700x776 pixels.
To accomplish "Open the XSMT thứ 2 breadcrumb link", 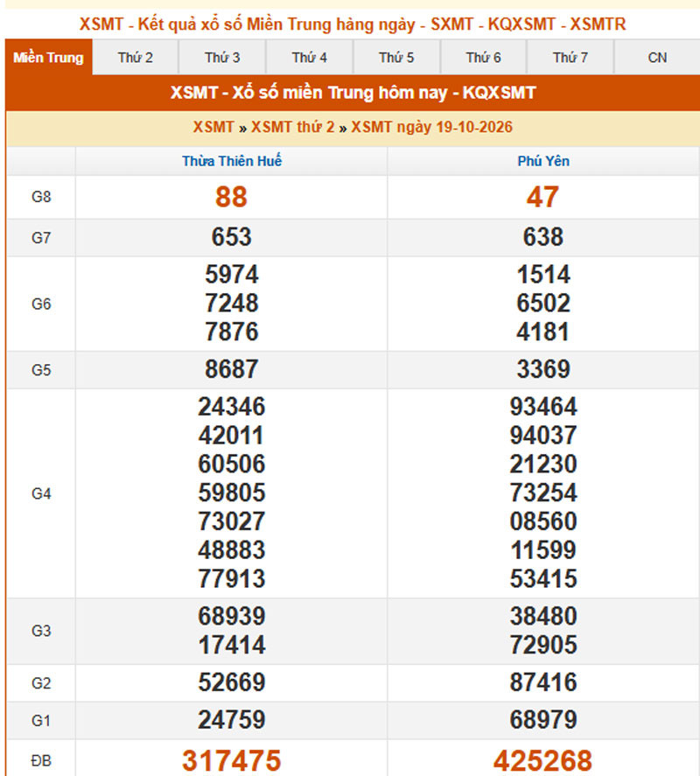I will pyautogui.click(x=292, y=127).
